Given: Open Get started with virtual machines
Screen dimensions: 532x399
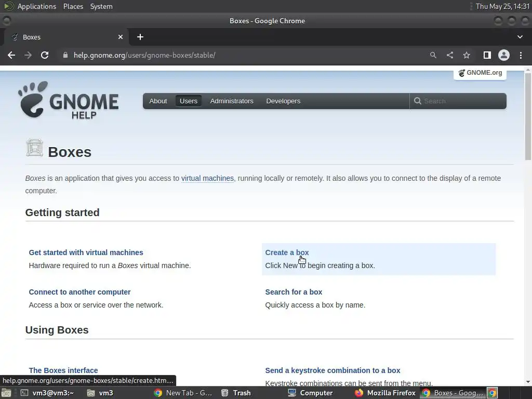Looking at the screenshot, I should [x=86, y=252].
